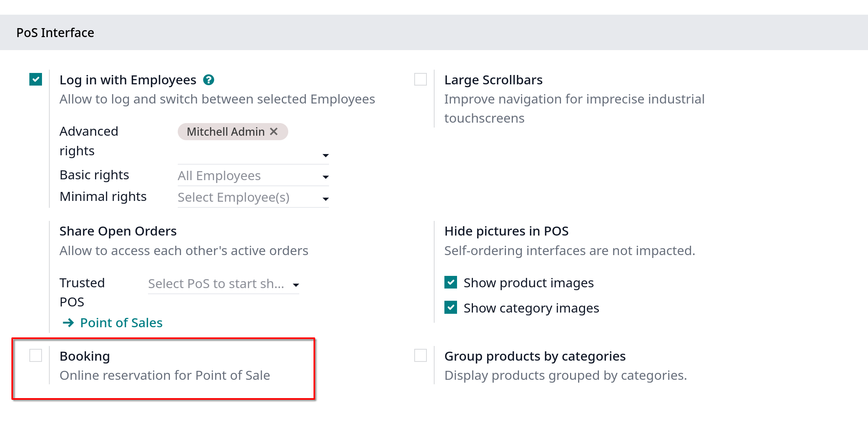Expand the Advanced rights dropdown arrow
Viewport: 868px width, 423px height.
click(x=325, y=156)
